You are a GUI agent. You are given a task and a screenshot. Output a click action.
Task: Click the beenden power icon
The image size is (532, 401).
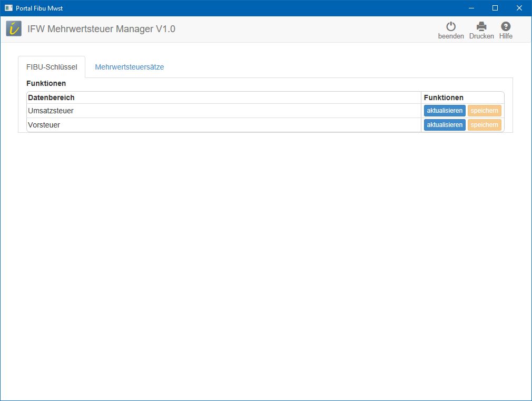(x=451, y=26)
